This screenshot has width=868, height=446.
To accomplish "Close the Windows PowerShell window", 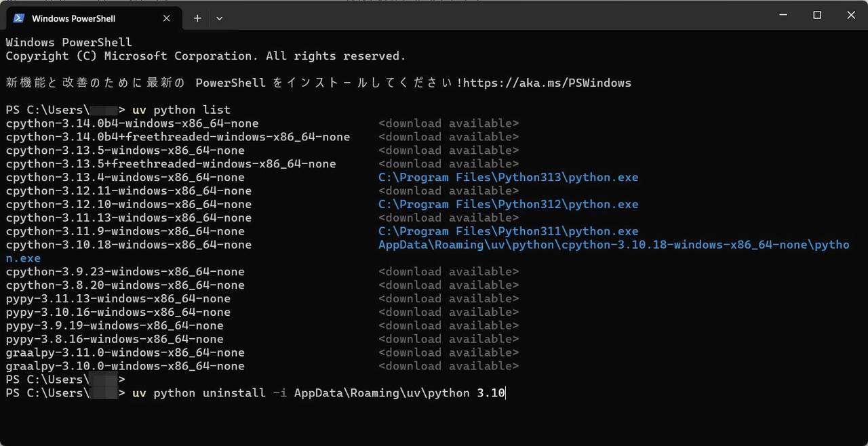I will click(x=851, y=15).
